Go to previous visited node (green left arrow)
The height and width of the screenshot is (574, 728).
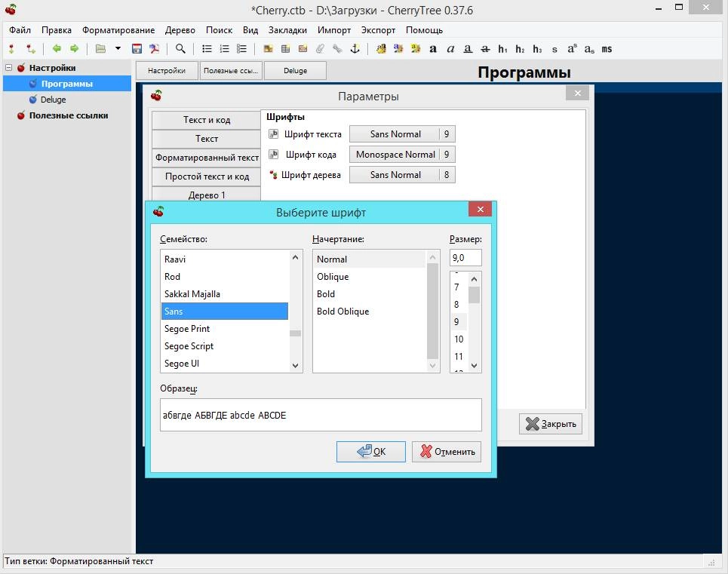tap(57, 49)
